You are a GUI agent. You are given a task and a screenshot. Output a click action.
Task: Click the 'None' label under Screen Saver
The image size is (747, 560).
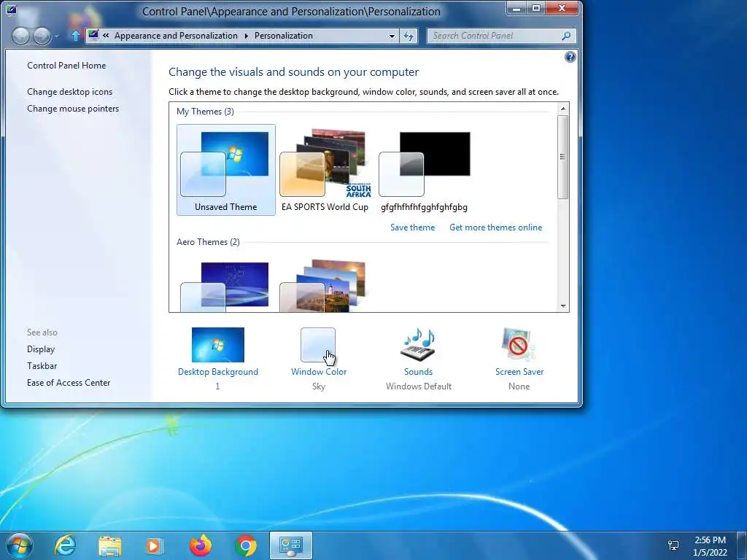pos(519,386)
